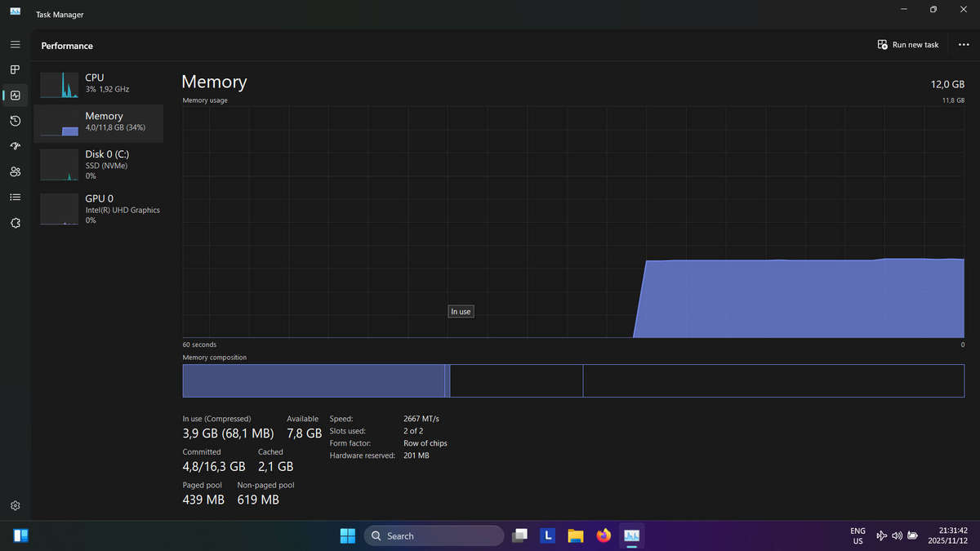Viewport: 980px width, 551px height.
Task: Select the Memory performance entry
Action: click(98, 122)
